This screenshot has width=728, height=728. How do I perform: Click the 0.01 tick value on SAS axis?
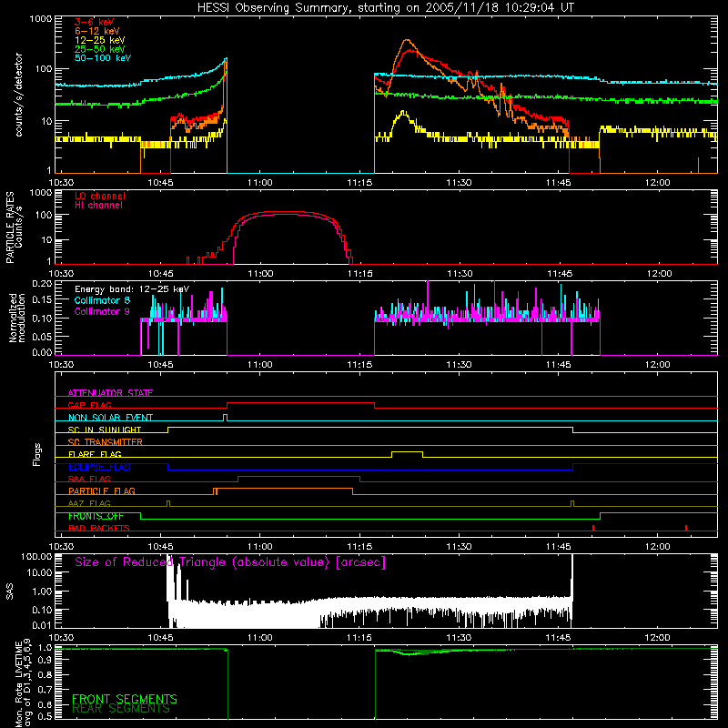click(x=41, y=625)
